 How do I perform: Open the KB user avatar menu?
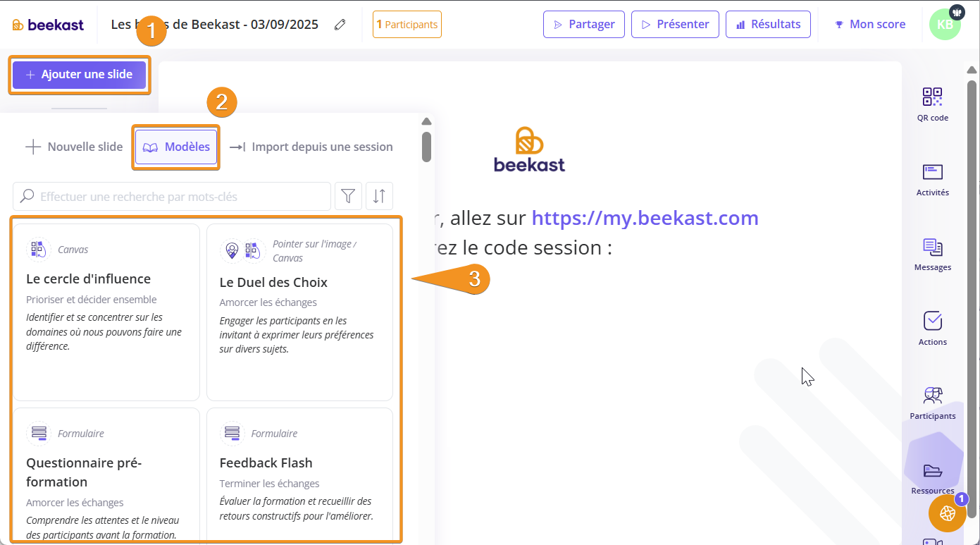[945, 24]
